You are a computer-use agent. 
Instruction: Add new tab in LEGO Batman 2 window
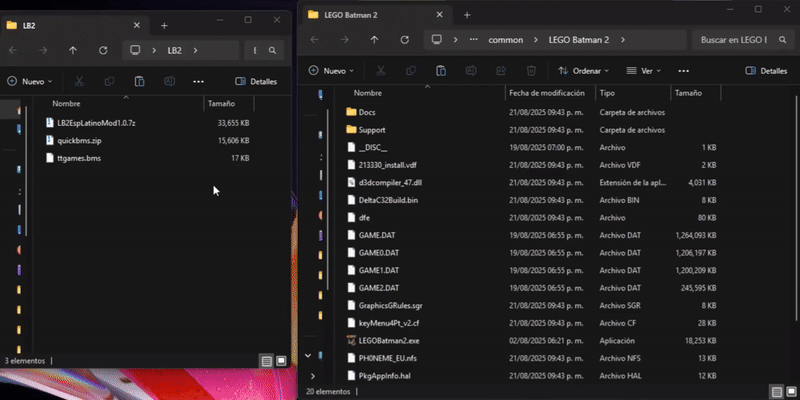pos(466,15)
